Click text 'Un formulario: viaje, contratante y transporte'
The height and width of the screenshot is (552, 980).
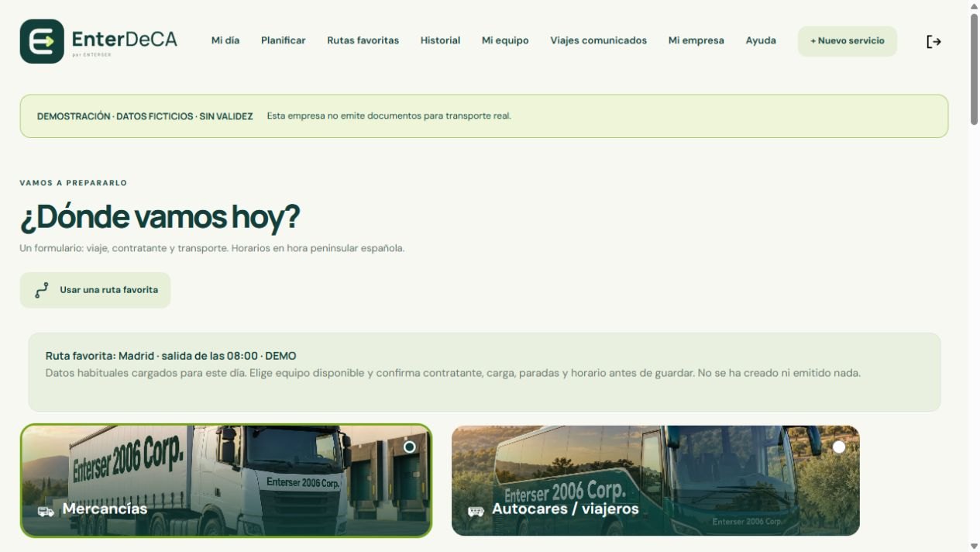(124, 248)
